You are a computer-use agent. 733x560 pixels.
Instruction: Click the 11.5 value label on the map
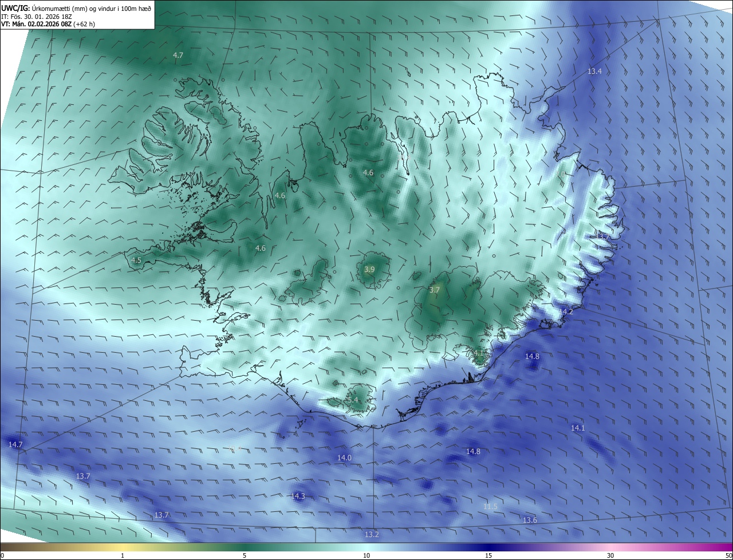tap(490, 506)
